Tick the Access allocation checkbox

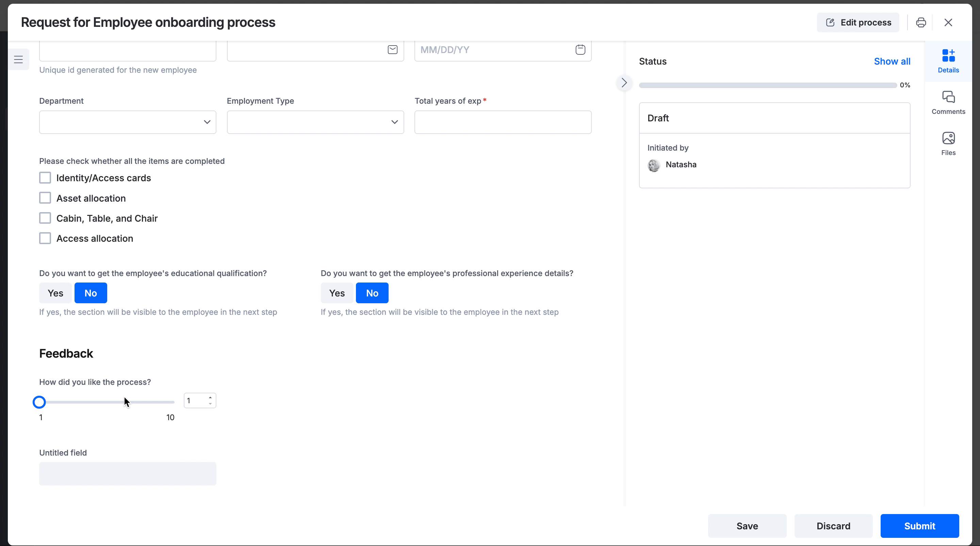[45, 238]
